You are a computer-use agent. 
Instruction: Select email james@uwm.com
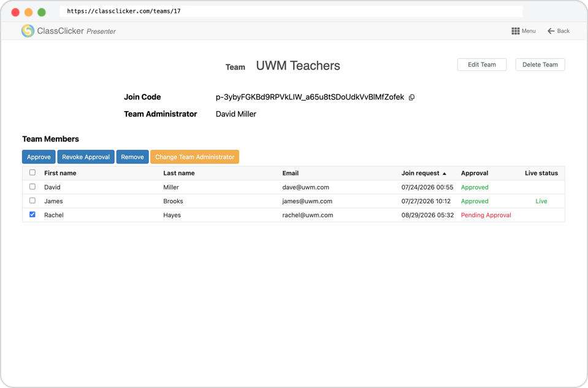pyautogui.click(x=307, y=201)
